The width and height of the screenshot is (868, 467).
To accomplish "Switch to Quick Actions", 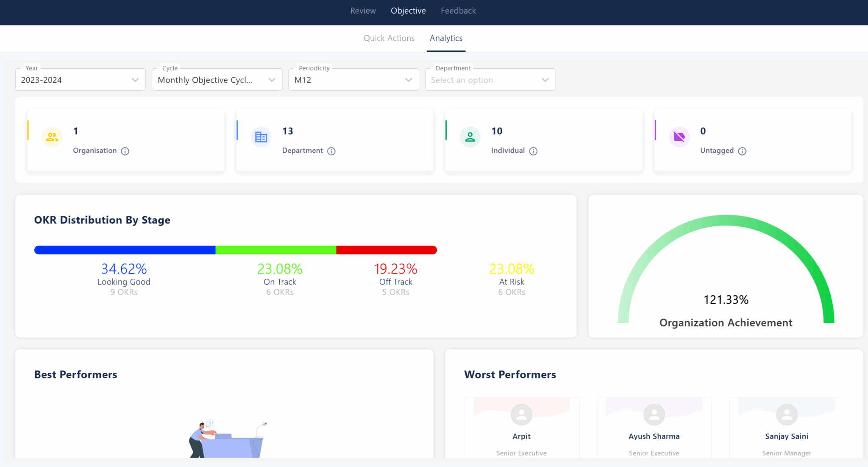I will point(389,38).
